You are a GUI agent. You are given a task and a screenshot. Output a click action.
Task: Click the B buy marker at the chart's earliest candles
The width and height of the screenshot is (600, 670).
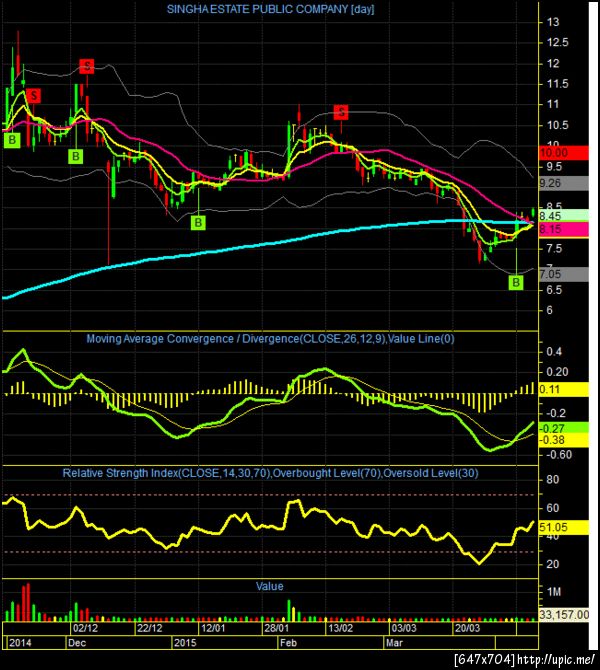[12, 140]
